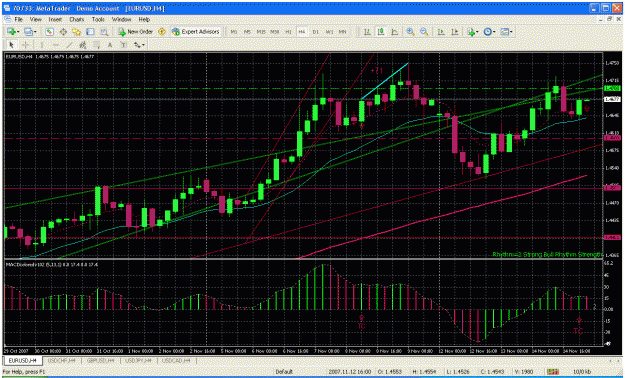Screen dimensions: 625x378
Task: Select the Text Label tool marked T
Action: point(124,45)
